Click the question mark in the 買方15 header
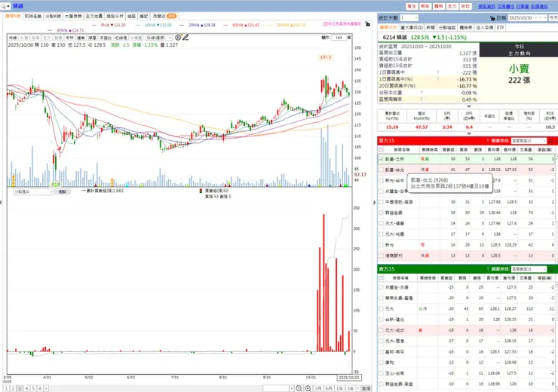 pos(488,141)
